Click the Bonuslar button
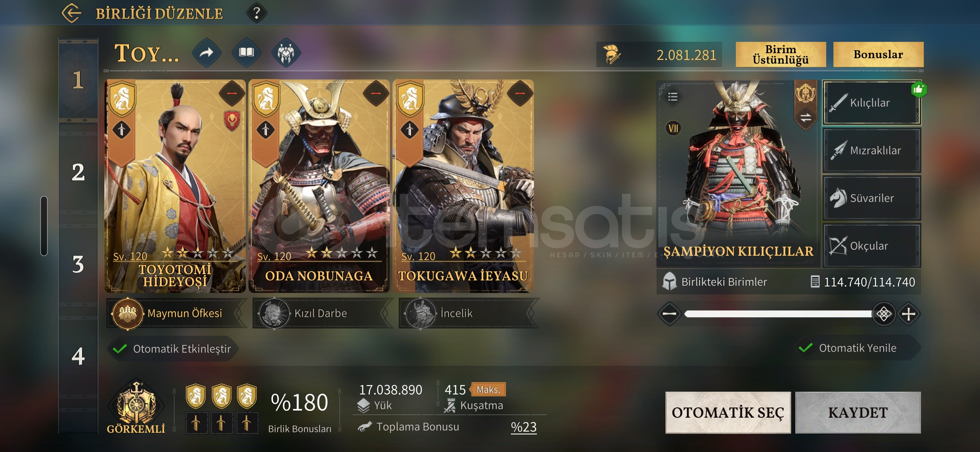Image resolution: width=980 pixels, height=452 pixels. [878, 54]
